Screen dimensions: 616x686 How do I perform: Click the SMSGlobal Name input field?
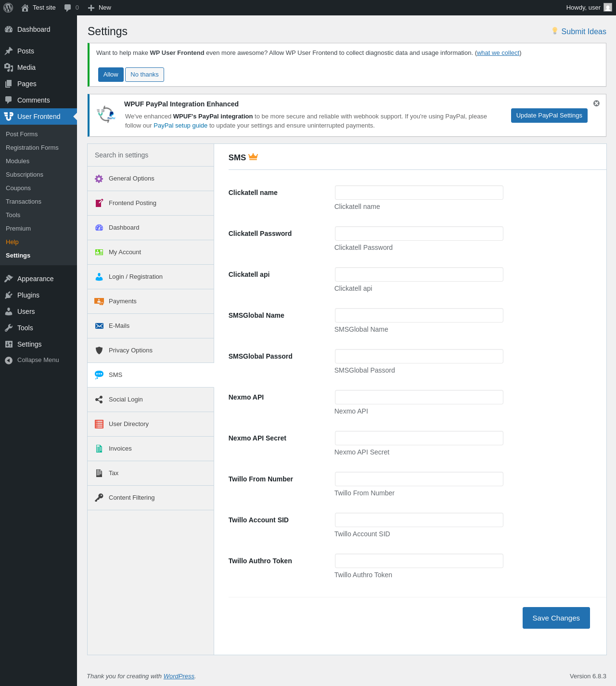(x=419, y=315)
